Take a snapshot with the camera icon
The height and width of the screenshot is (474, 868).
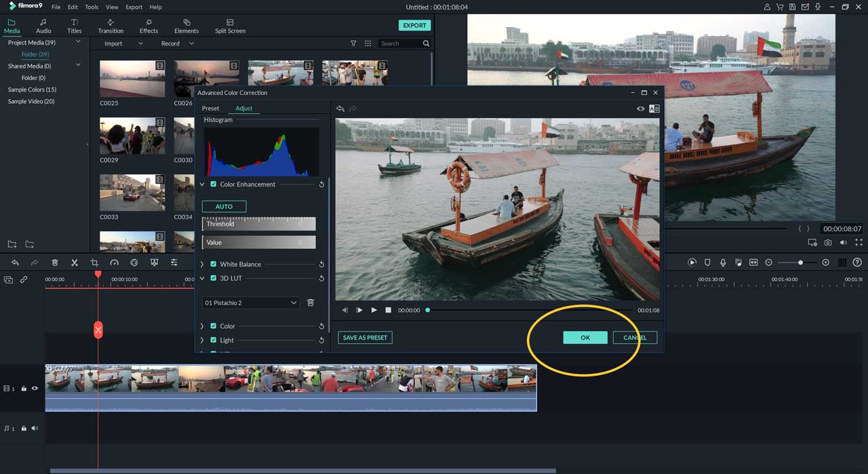[828, 243]
